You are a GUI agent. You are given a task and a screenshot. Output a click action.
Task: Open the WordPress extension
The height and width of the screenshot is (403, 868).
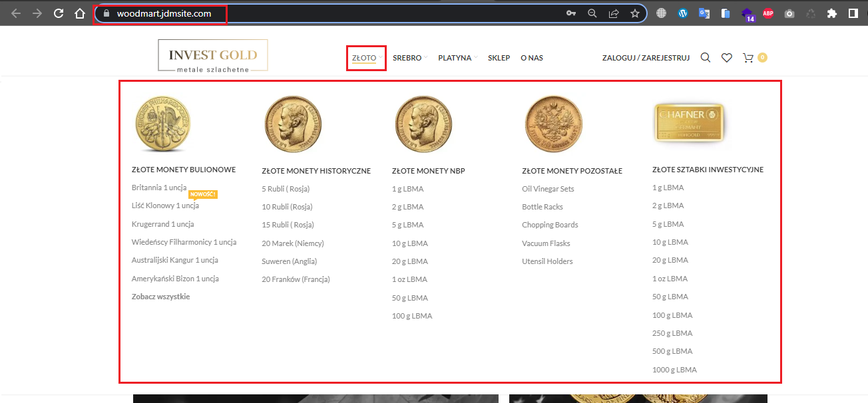[x=682, y=13]
